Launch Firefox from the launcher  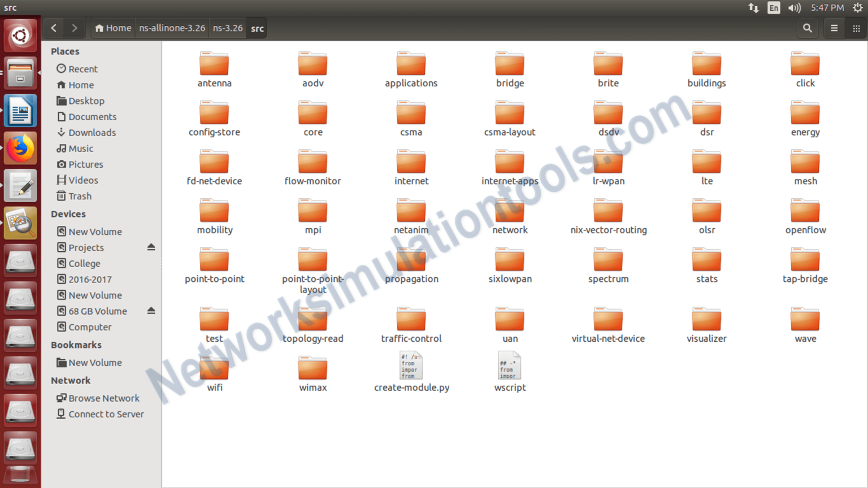(x=20, y=147)
